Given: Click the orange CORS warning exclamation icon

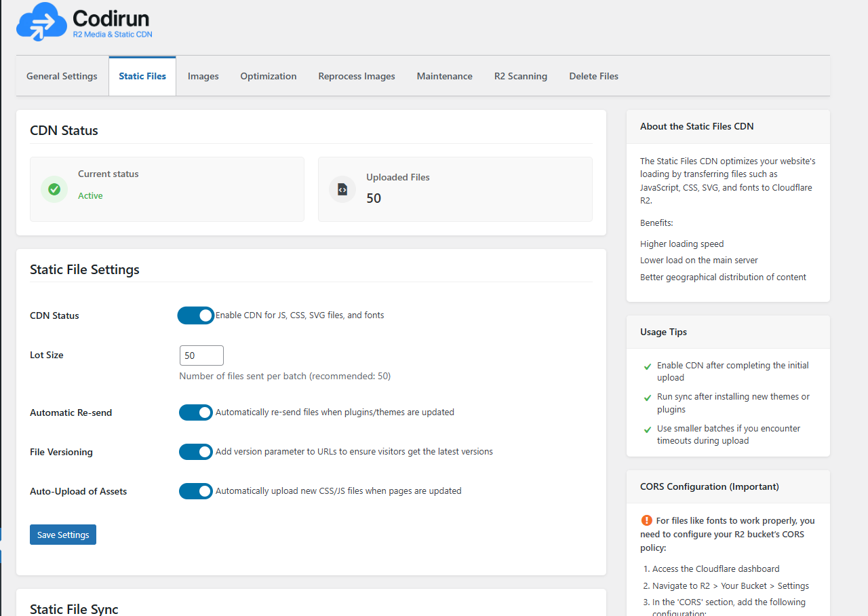Looking at the screenshot, I should tap(646, 520).
